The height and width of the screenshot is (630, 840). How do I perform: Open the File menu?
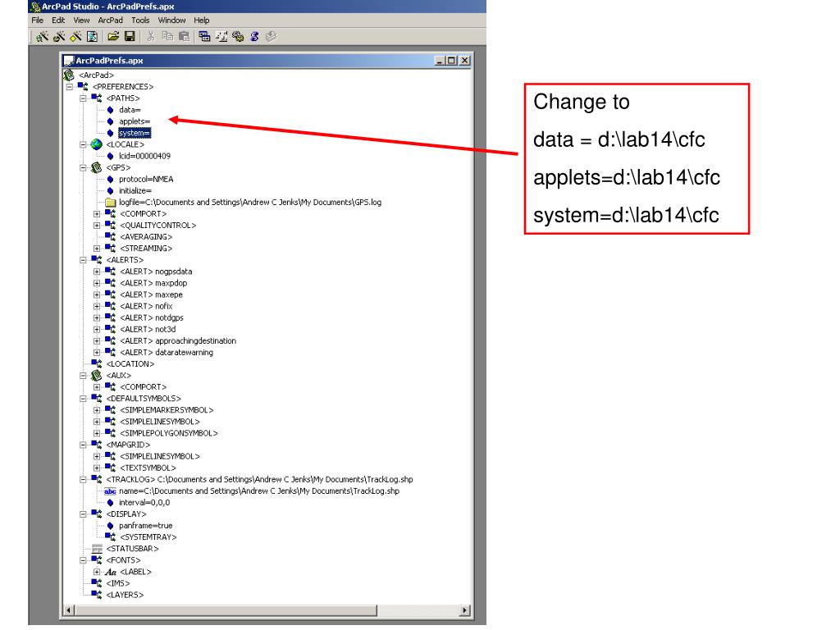tap(38, 21)
